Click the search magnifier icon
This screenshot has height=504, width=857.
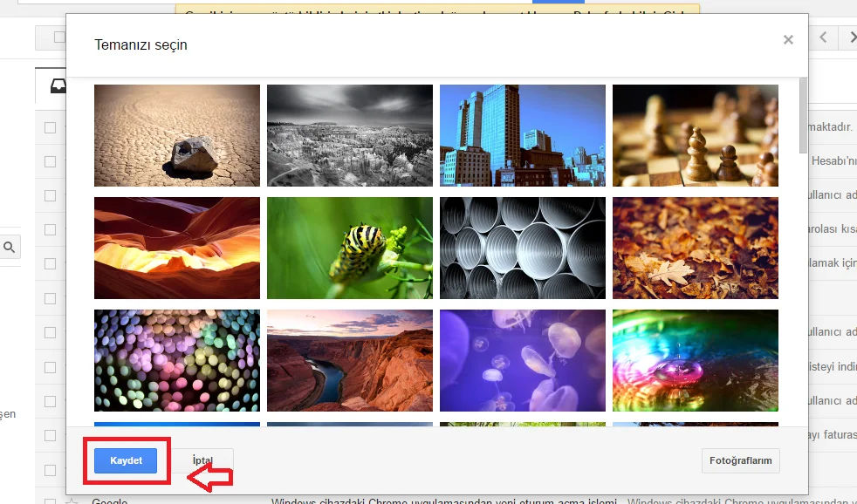pos(10,247)
